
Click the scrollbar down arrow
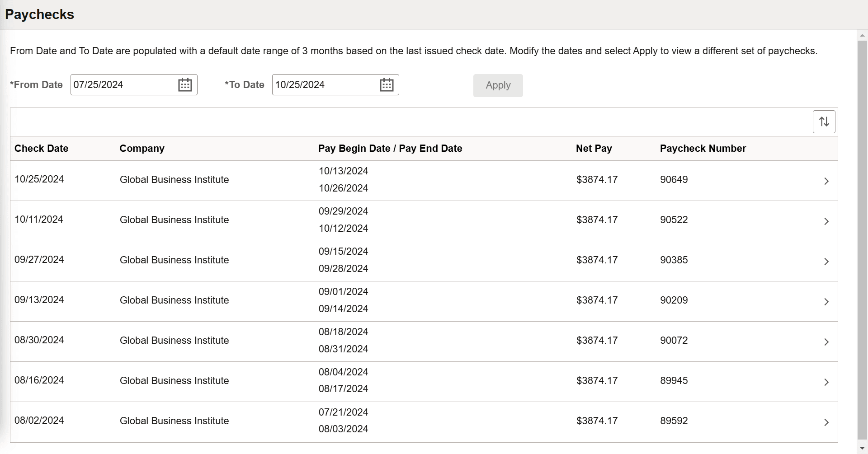862,447
